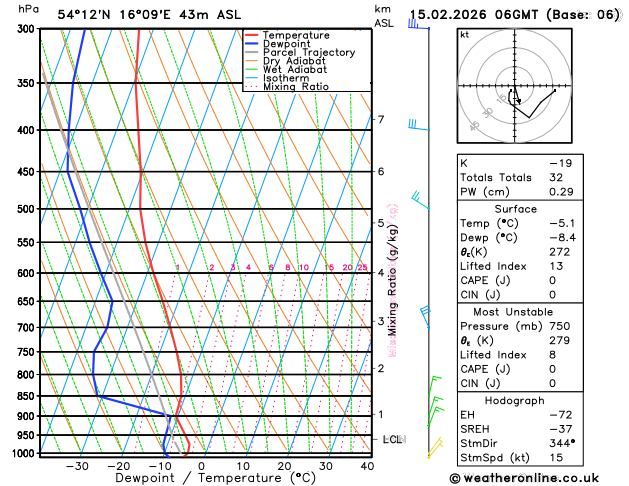The width and height of the screenshot is (629, 486).
Task: Click the blue wind barb near 700 hPa
Action: (x=425, y=317)
